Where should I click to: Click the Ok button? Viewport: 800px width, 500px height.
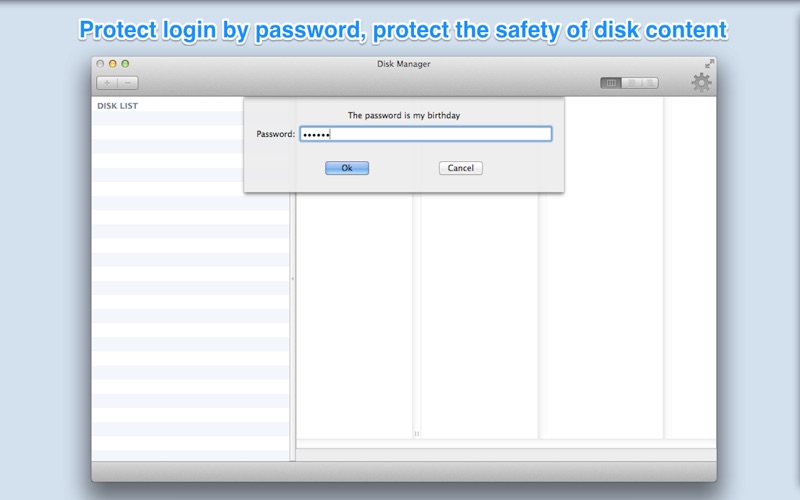tap(347, 168)
